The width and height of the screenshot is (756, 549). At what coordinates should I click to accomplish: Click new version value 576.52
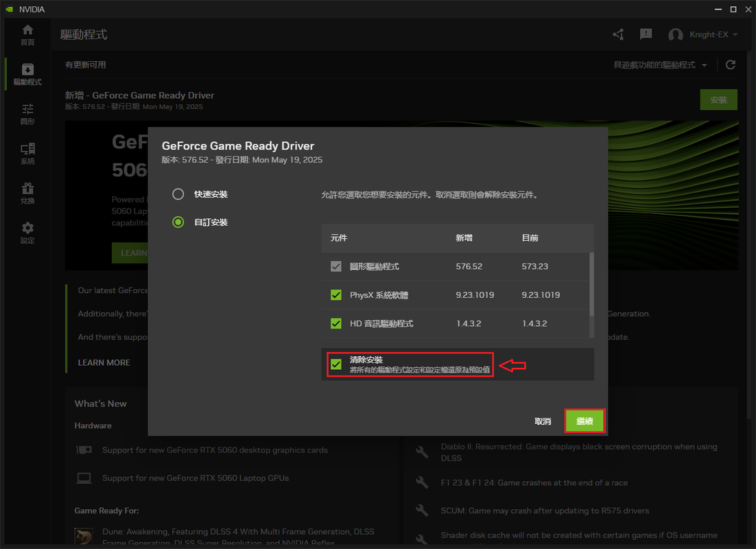tap(469, 266)
